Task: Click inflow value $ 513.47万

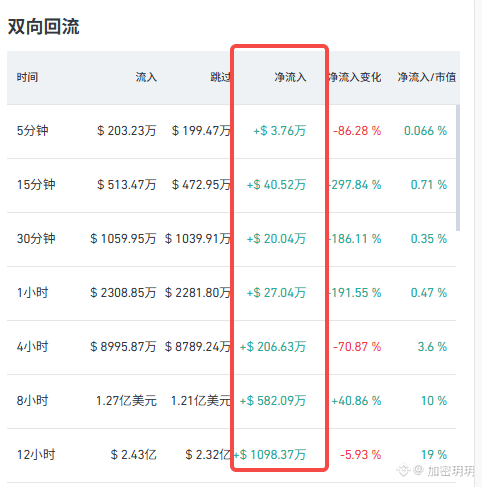Action: pyautogui.click(x=127, y=184)
